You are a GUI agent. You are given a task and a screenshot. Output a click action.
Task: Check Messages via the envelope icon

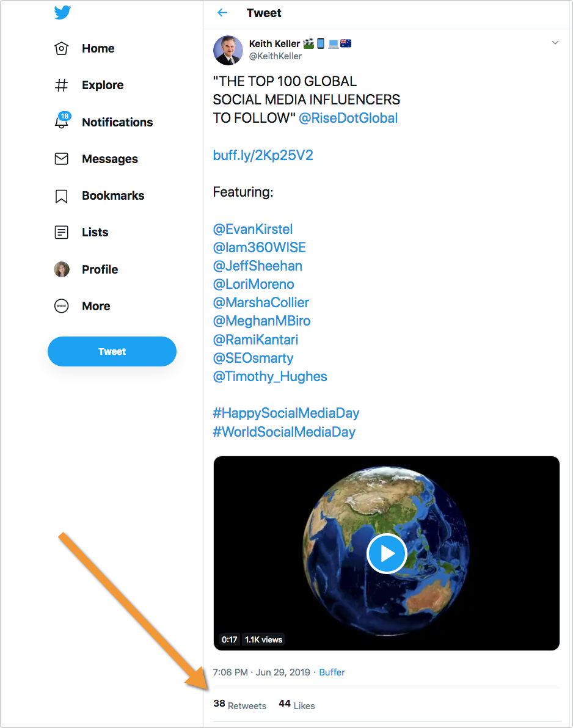click(61, 158)
